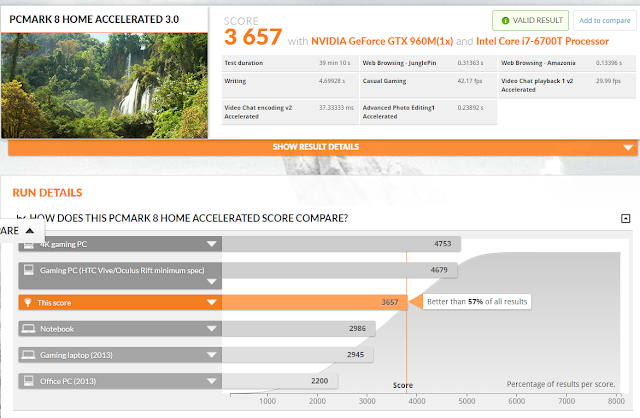The width and height of the screenshot is (640, 418).
Task: Click the Better than 57% tooltip
Action: click(477, 302)
